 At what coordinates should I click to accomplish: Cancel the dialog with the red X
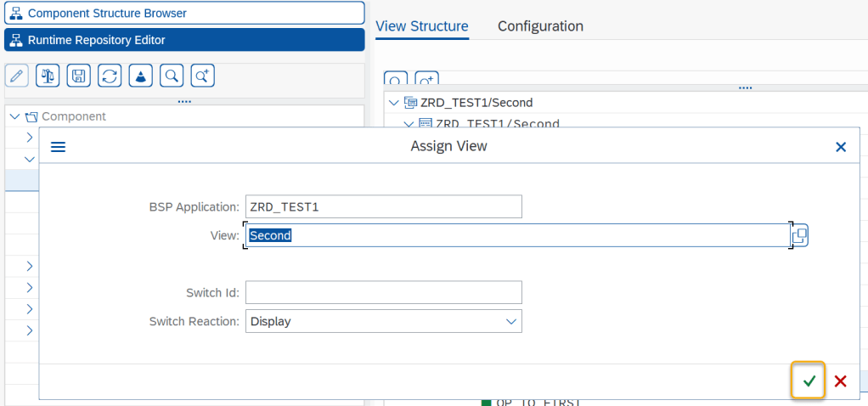(x=841, y=381)
